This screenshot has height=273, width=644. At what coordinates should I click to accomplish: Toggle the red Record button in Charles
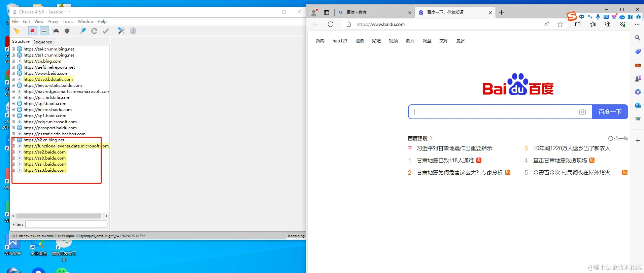[33, 31]
